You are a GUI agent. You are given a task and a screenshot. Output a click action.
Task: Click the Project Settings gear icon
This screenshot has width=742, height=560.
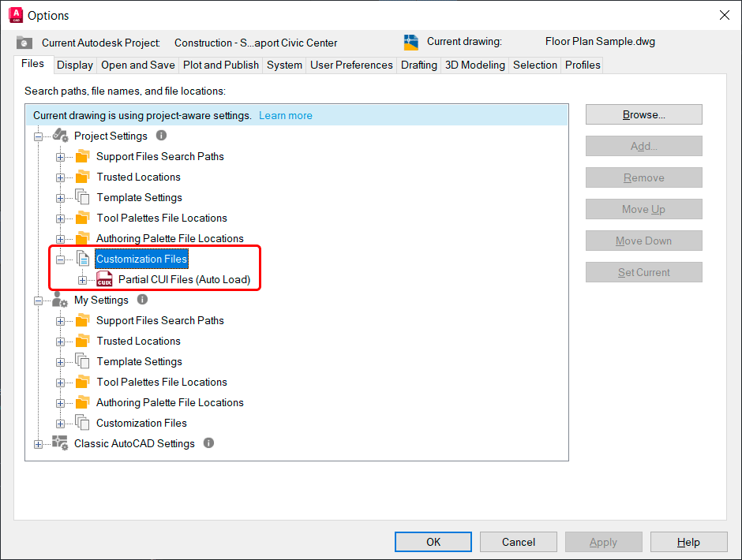tap(60, 136)
